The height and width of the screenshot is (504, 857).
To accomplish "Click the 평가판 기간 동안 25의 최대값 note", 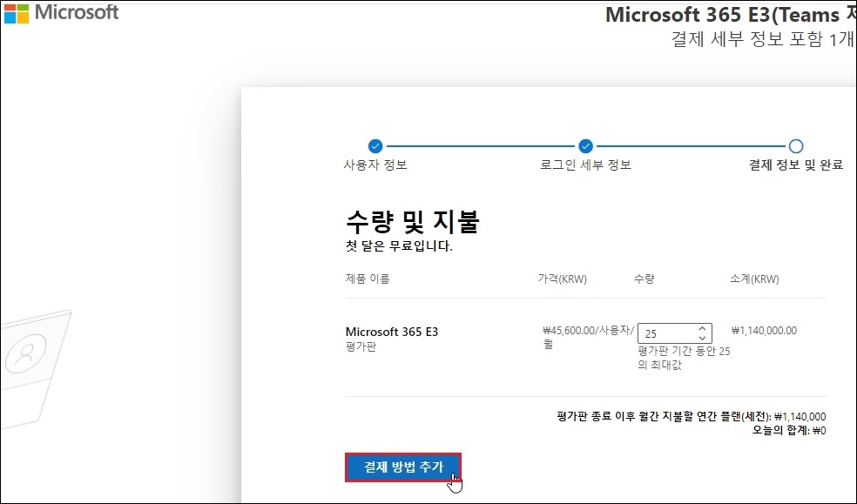I will click(684, 359).
